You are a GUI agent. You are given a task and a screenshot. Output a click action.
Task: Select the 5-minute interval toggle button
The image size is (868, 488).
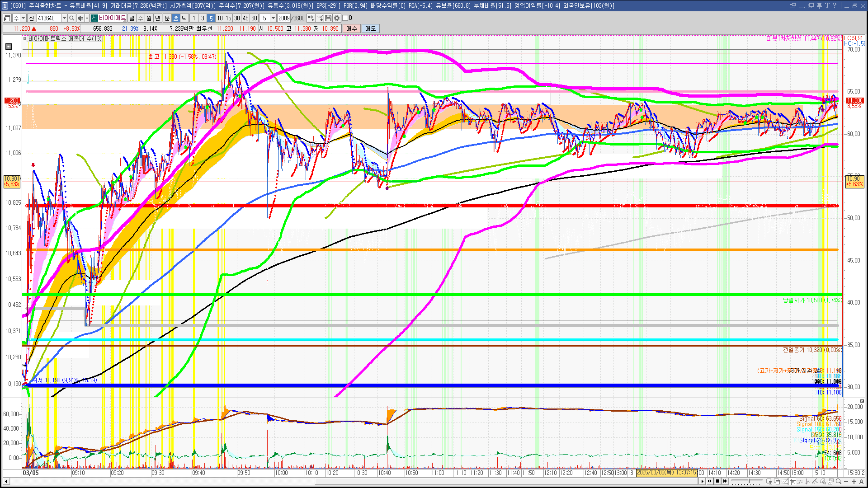coord(211,18)
